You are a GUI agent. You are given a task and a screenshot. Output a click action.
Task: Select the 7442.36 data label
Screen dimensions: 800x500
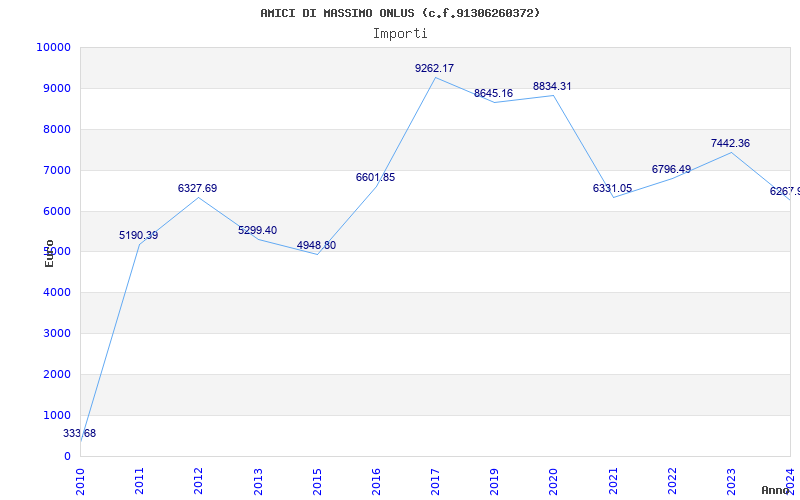tap(730, 143)
